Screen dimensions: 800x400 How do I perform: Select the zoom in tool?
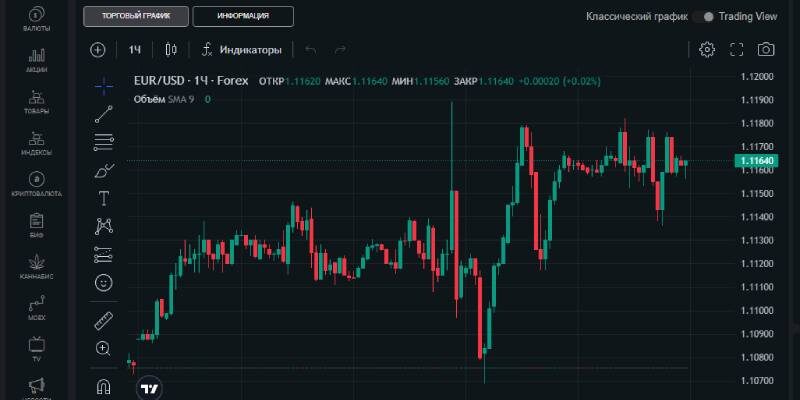coord(104,348)
